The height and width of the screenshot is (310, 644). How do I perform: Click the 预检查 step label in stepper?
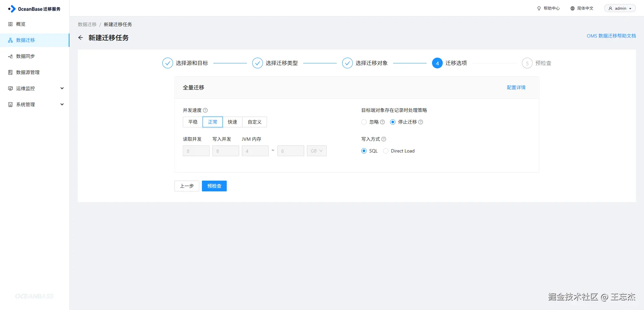tap(543, 63)
